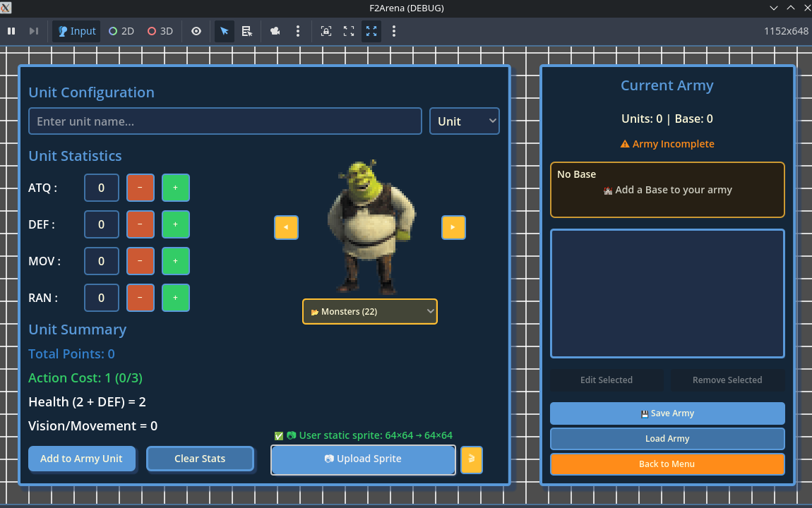Toggle the stretch-to-fit expand icon

(x=371, y=31)
